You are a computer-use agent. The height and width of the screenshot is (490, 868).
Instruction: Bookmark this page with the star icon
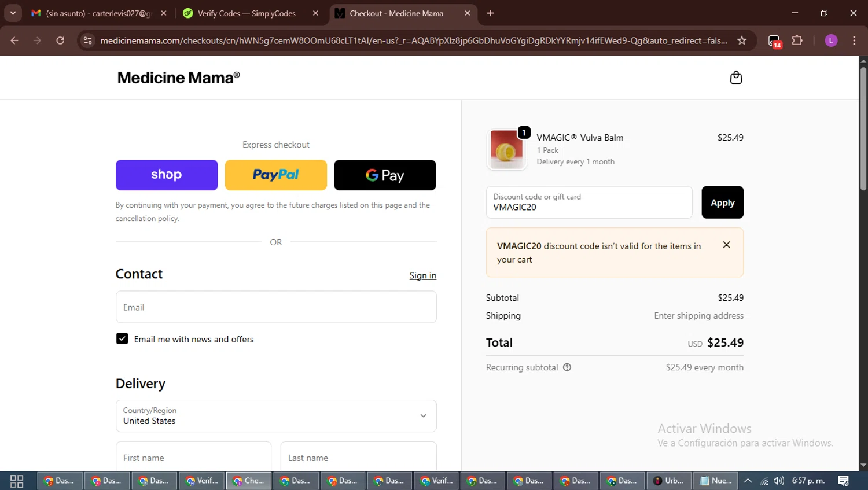[x=742, y=40]
